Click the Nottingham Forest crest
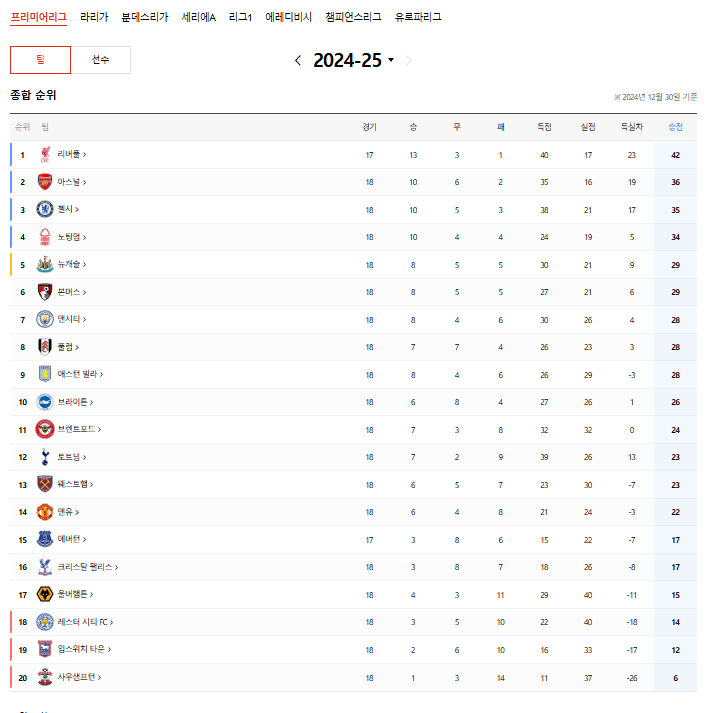Image resolution: width=714 pixels, height=713 pixels. click(45, 237)
